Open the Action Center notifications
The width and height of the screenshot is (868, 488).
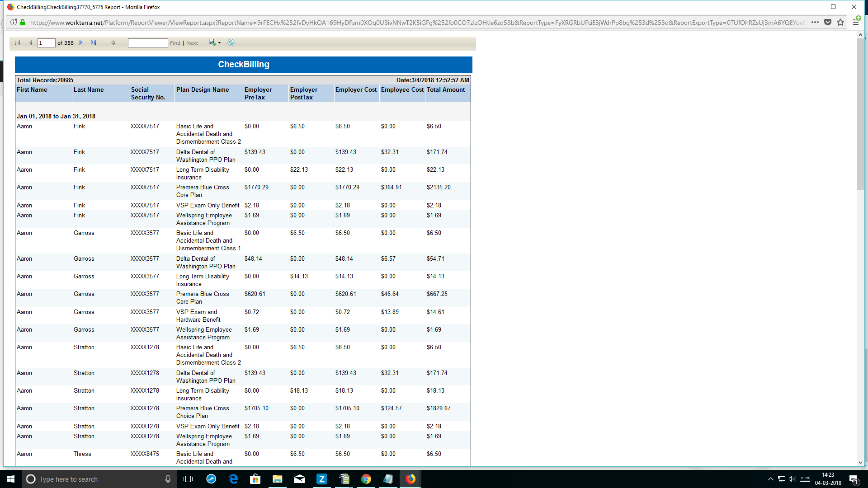click(x=854, y=479)
